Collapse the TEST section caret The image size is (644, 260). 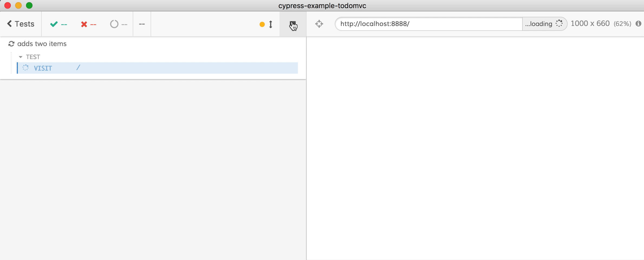pyautogui.click(x=20, y=57)
